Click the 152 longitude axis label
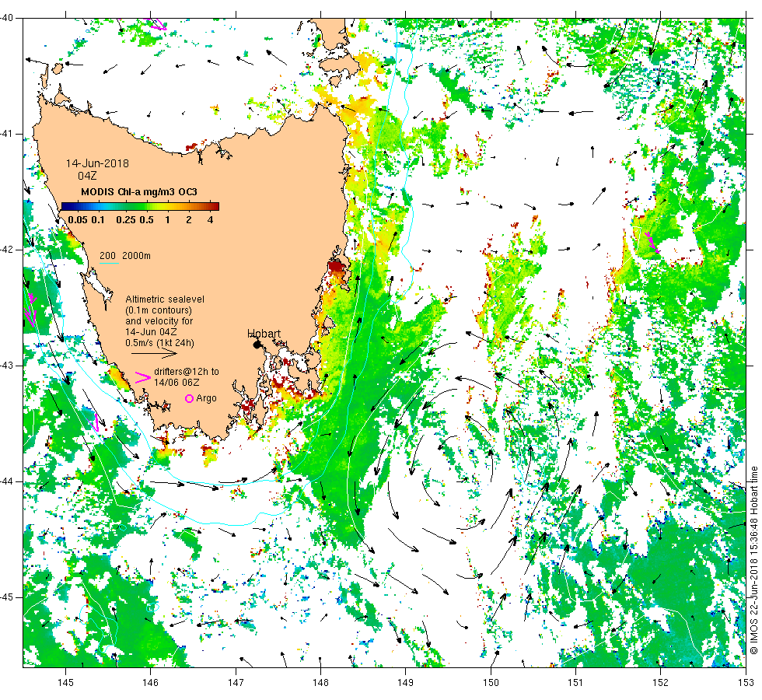The image size is (762, 700). tap(660, 682)
